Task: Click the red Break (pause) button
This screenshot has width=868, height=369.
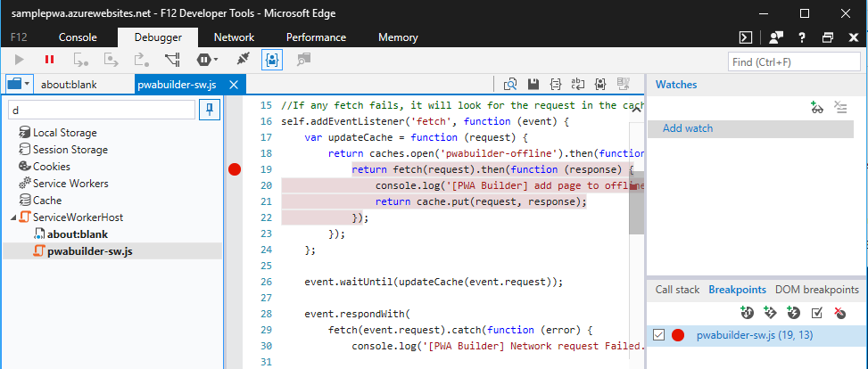Action: [50, 59]
